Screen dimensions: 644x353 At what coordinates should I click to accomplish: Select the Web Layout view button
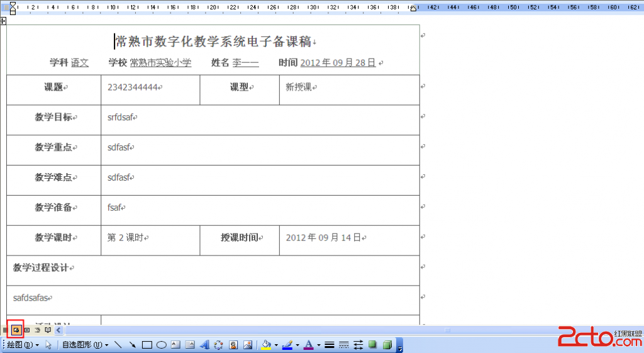16,330
